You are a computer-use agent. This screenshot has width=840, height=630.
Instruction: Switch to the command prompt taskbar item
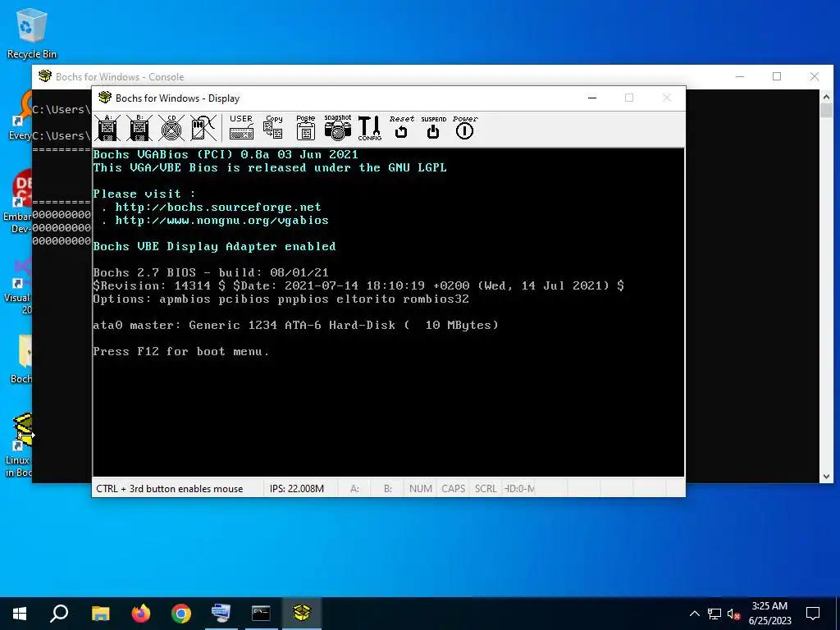point(262,614)
